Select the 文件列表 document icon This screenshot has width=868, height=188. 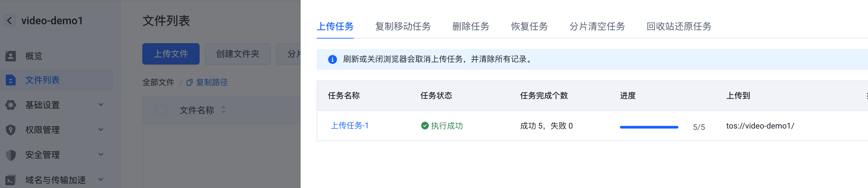[x=10, y=80]
